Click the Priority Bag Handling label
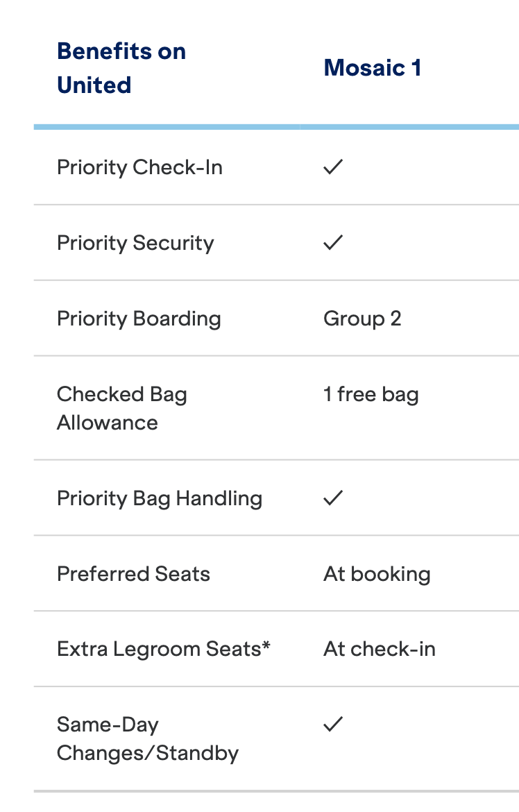The width and height of the screenshot is (519, 812). 160,498
